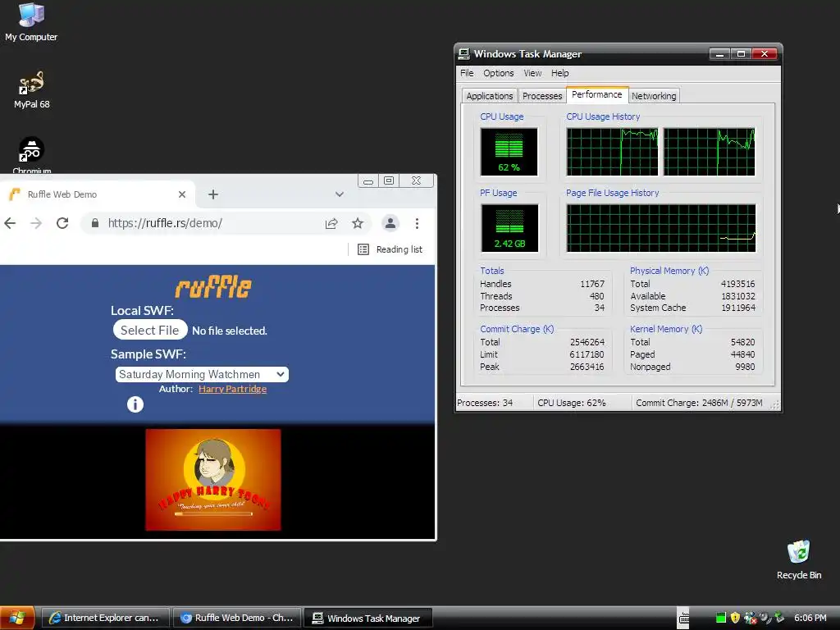The width and height of the screenshot is (840, 630).
Task: Click browser forward arrow
Action: pos(36,223)
